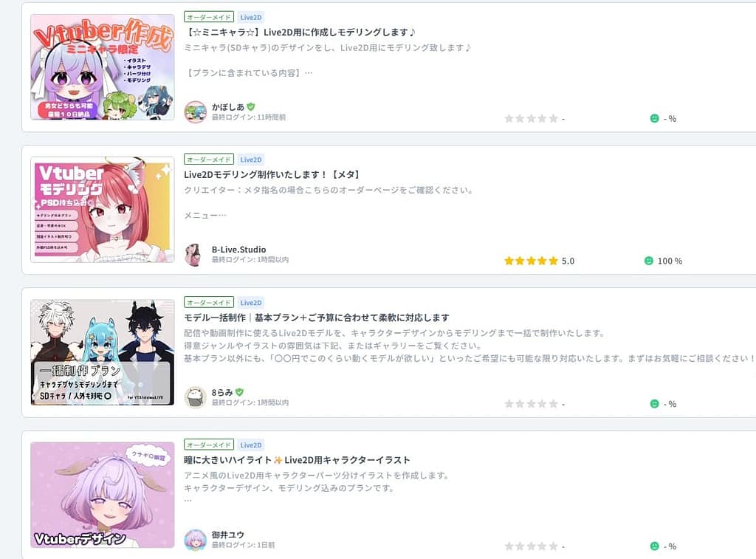Click verified badge next to かぼしあ
756x559 pixels.
(251, 106)
